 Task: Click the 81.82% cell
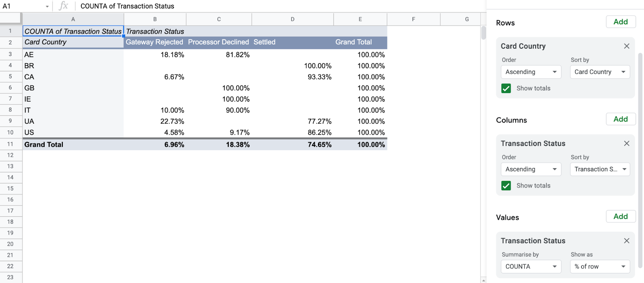click(219, 54)
